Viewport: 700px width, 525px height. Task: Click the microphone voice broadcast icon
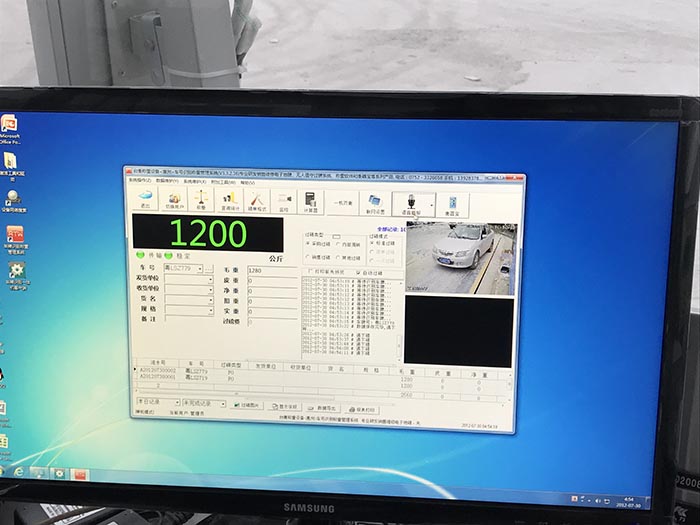point(411,204)
